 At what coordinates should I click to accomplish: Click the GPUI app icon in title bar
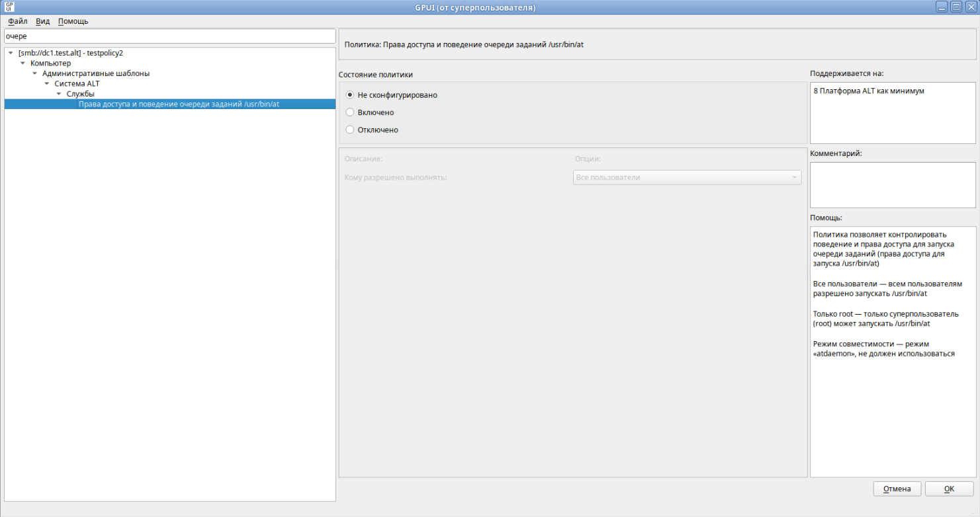[9, 7]
